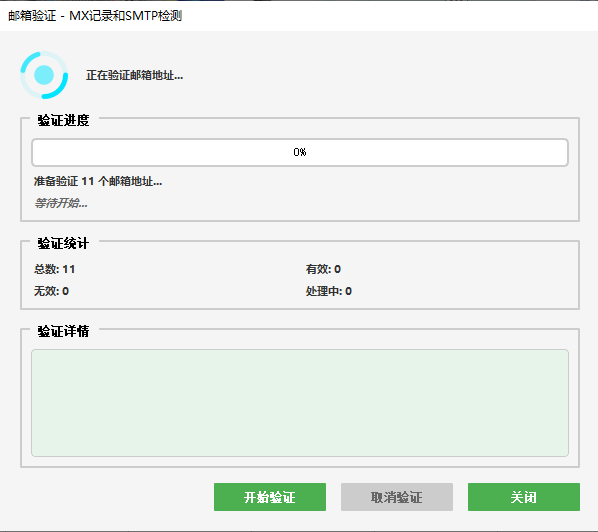Click the 验证详情 group title

(x=63, y=331)
